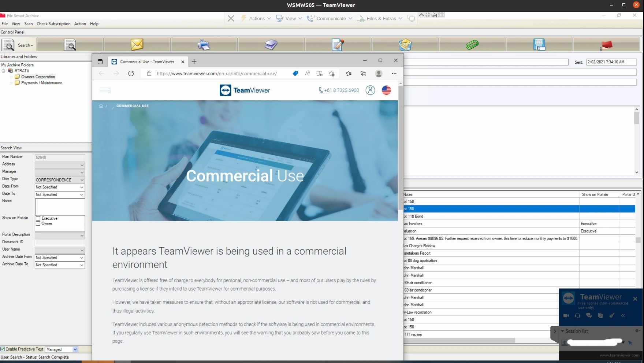Click the headset audio icon in TeamViewer panel

coord(577,315)
